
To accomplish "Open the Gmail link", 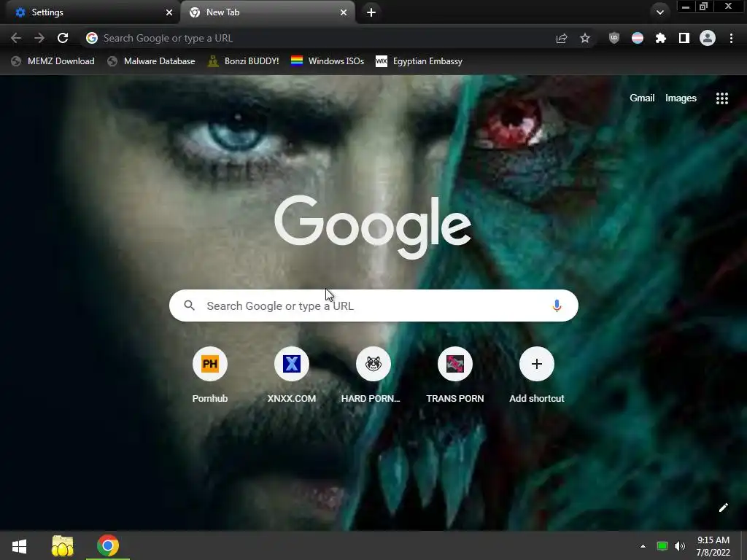I will click(642, 98).
